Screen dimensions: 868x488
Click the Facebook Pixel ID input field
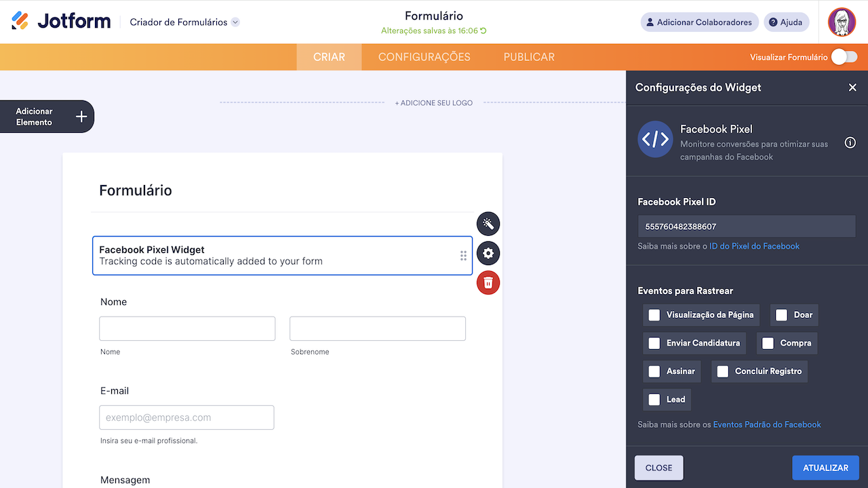[x=747, y=226]
